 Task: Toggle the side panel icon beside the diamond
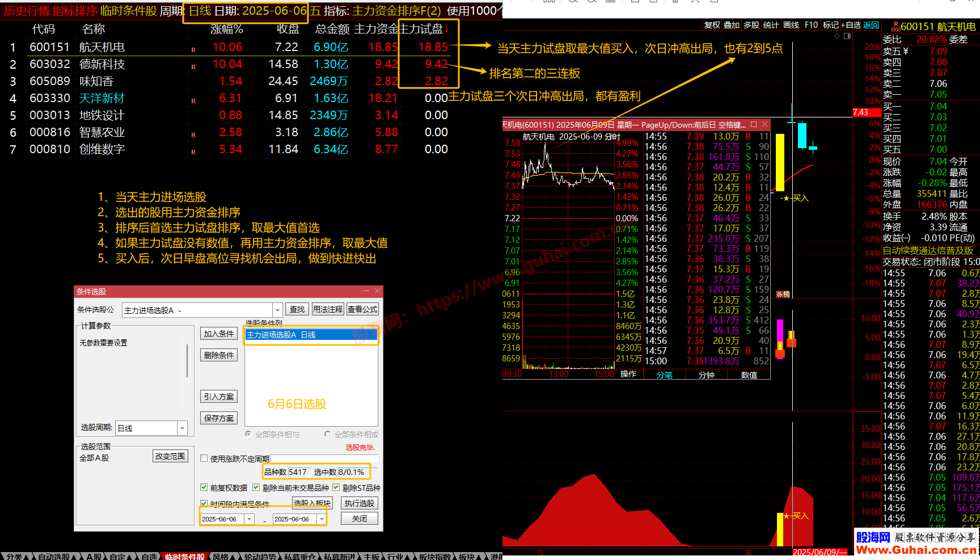point(847,36)
